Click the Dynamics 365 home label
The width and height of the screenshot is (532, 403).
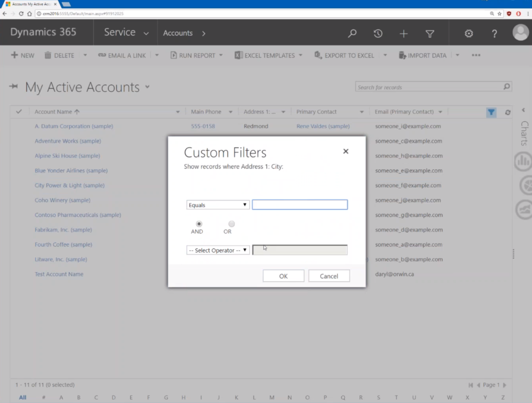pyautogui.click(x=43, y=32)
